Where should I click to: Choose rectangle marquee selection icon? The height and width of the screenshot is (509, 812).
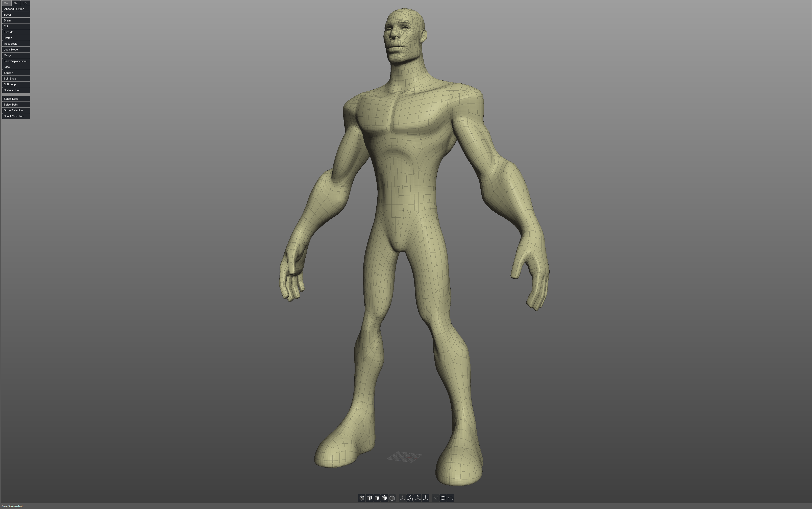(443, 498)
